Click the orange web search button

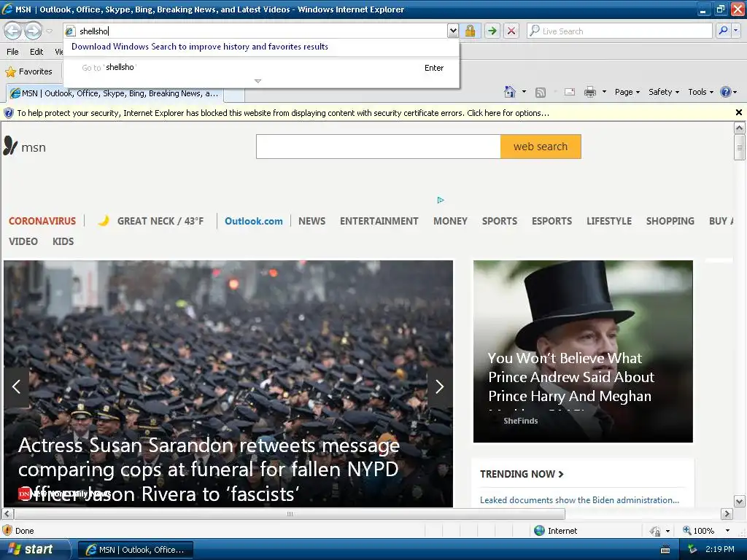point(541,147)
